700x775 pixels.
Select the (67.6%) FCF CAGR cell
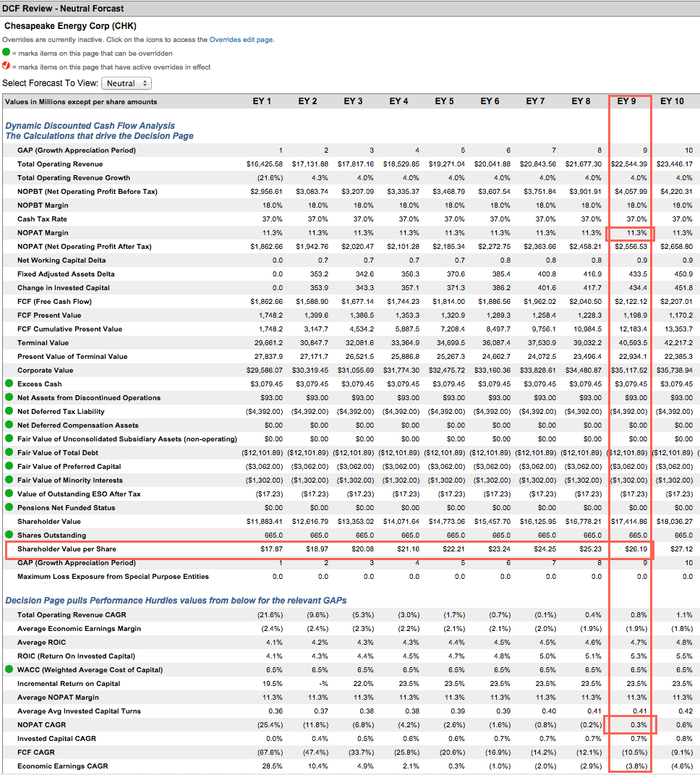(x=270, y=753)
